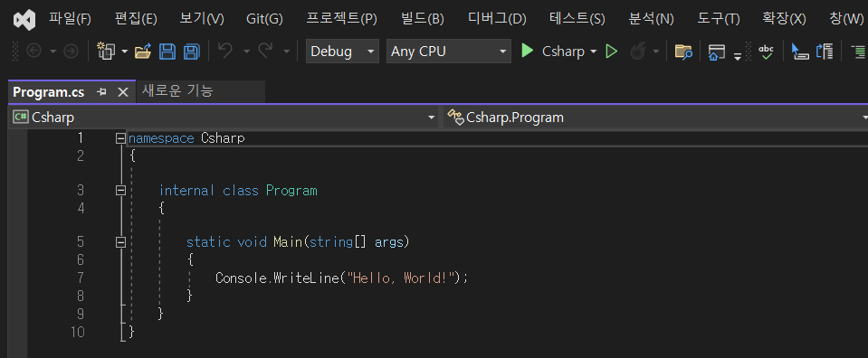Screen dimensions: 868x358
Task: Click the Save All double floppy icon
Action: click(192, 52)
